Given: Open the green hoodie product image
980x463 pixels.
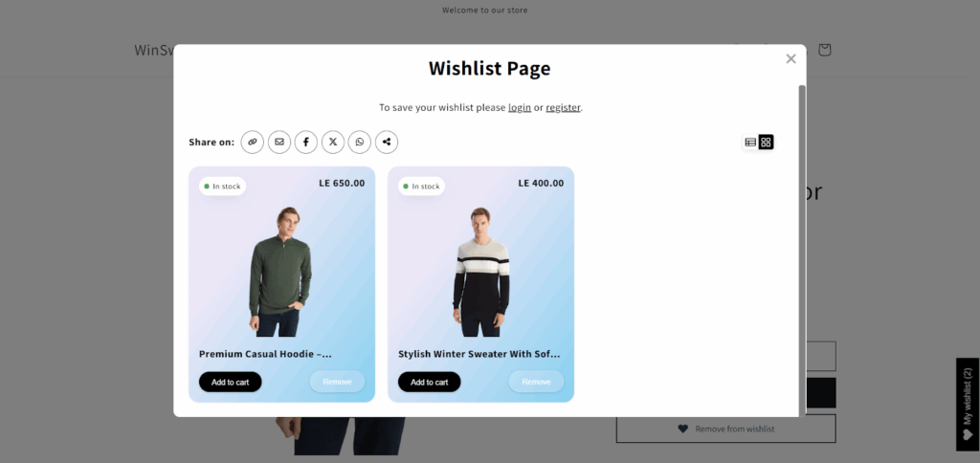Looking at the screenshot, I should (280, 271).
